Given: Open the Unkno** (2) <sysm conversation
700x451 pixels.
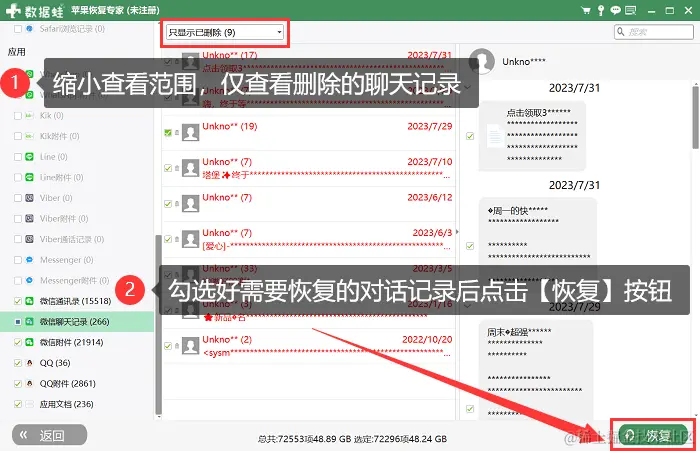Looking at the screenshot, I should 308,346.
